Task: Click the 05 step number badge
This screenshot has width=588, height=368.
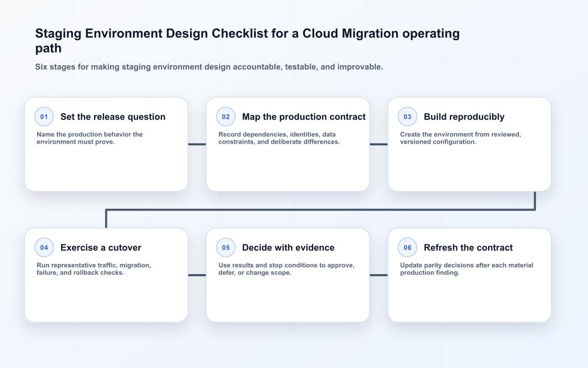Action: tap(226, 248)
